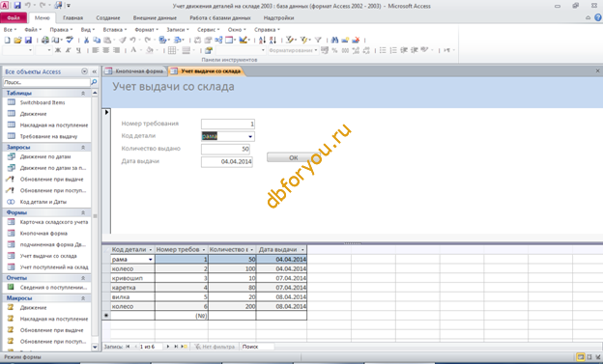Click the Sort descending icon

pos(273,40)
